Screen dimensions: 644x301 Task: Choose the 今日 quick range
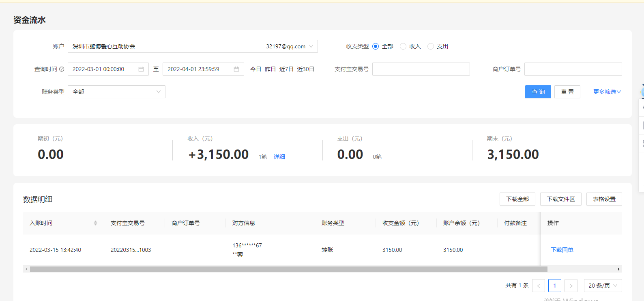(255, 69)
